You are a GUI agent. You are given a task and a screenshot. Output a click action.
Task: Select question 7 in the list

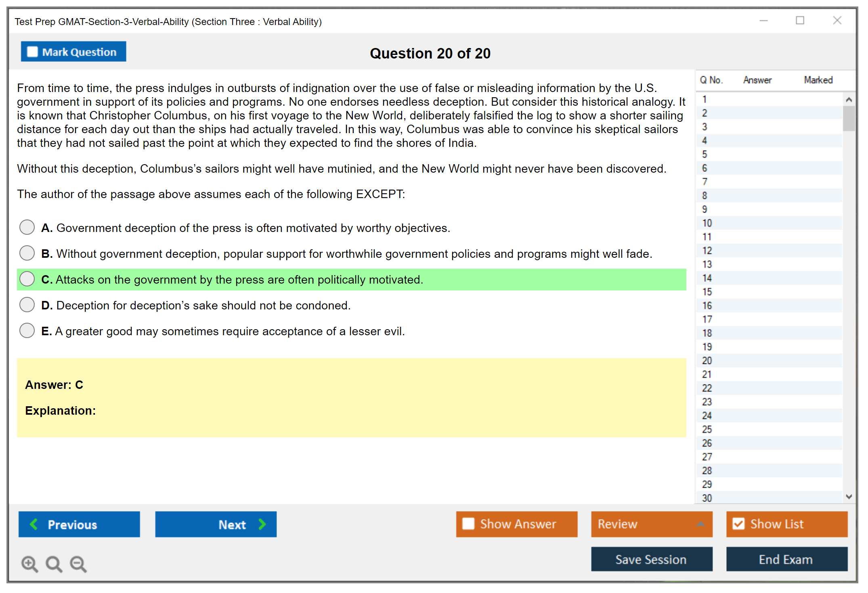(x=769, y=182)
